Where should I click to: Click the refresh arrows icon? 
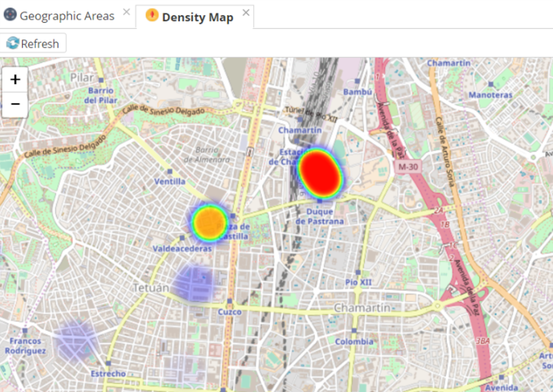tap(12, 44)
